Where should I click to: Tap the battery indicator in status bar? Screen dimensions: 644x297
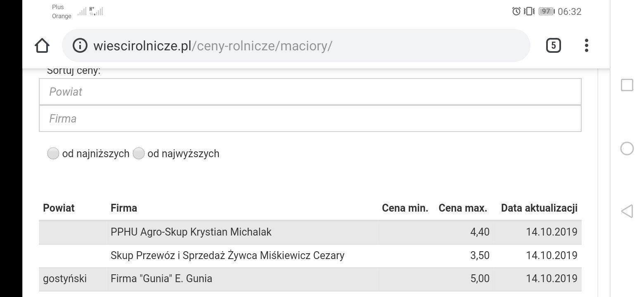[x=546, y=12]
